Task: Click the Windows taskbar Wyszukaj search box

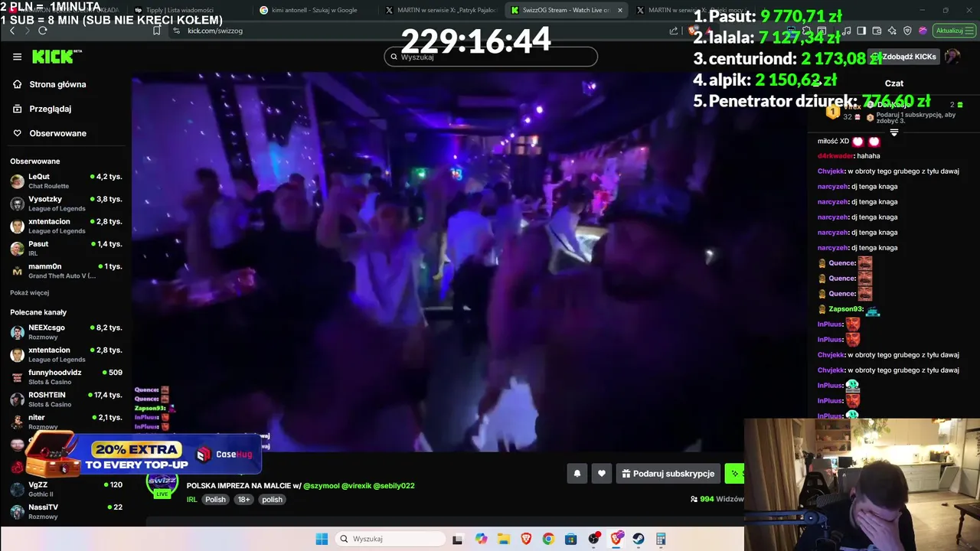Action: tap(391, 539)
